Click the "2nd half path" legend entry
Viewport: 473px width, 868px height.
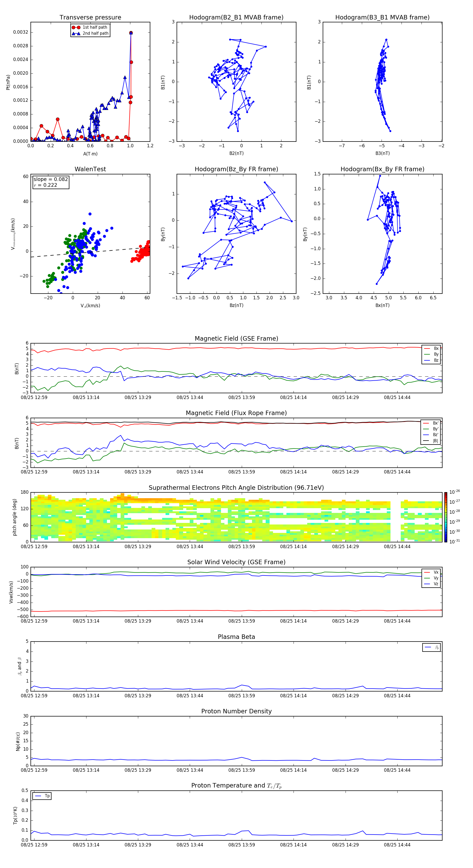click(x=90, y=33)
